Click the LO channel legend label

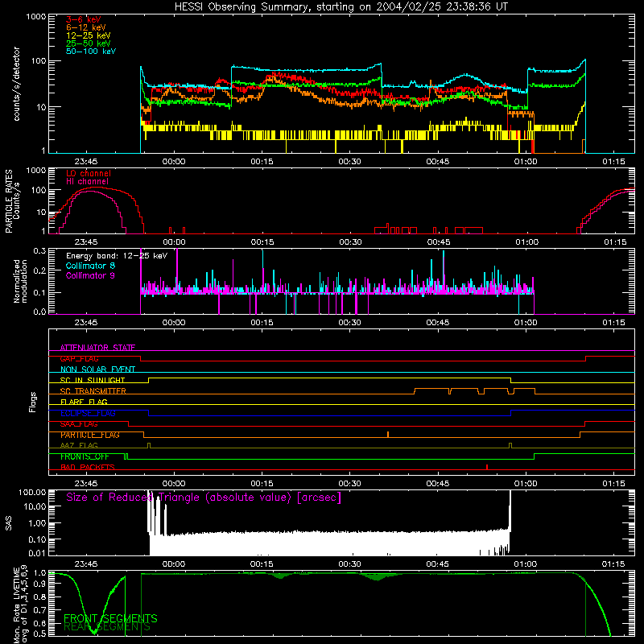89,173
